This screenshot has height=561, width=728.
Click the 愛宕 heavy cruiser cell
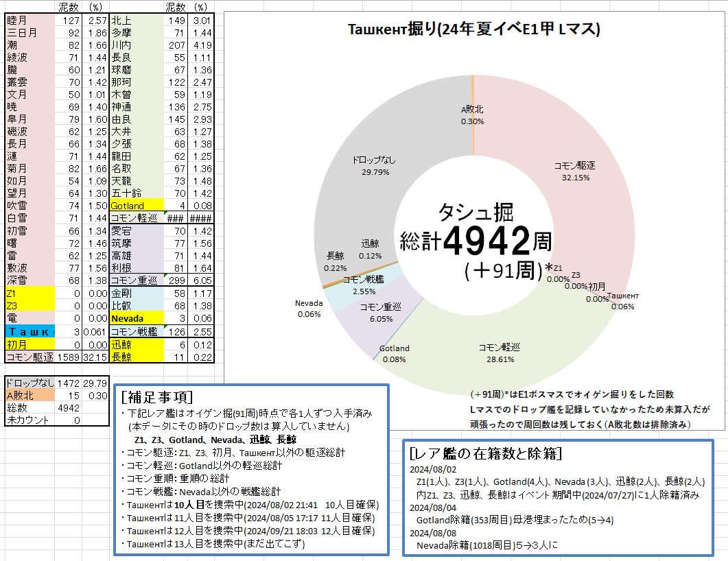pos(137,230)
